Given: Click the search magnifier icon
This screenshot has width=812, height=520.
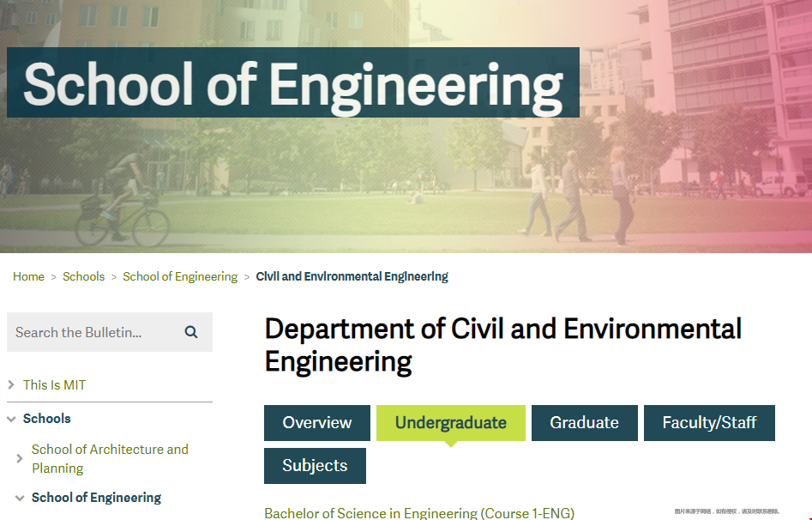Looking at the screenshot, I should pyautogui.click(x=191, y=332).
